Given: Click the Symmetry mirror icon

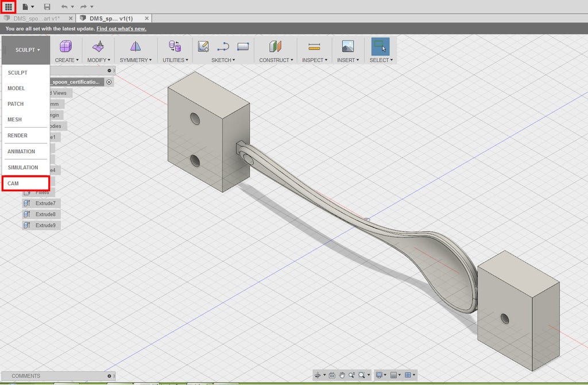Looking at the screenshot, I should pos(135,47).
